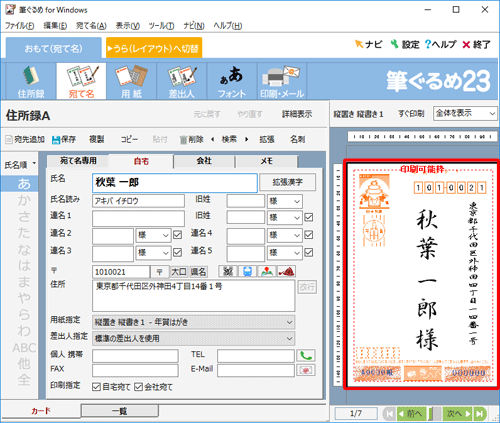Open the 様 honorific dropdown for 連名2
The width and height of the screenshot is (500, 423).
[x=153, y=235]
